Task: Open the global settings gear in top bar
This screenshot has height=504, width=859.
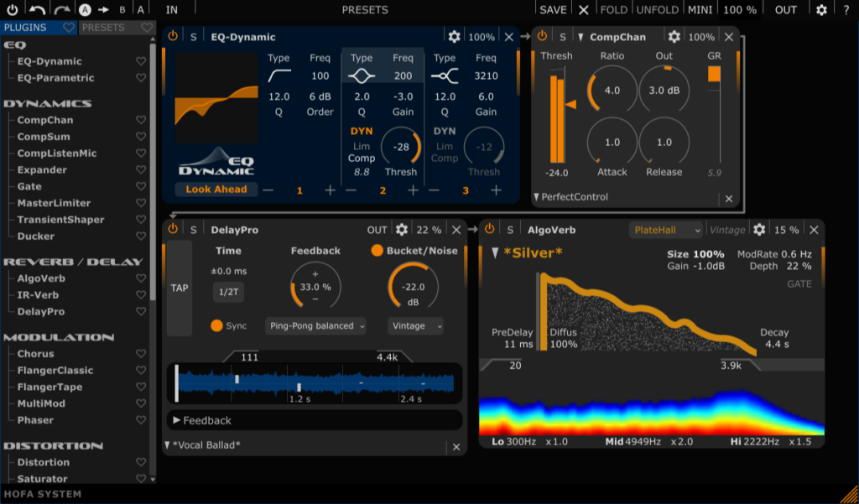Action: click(821, 10)
